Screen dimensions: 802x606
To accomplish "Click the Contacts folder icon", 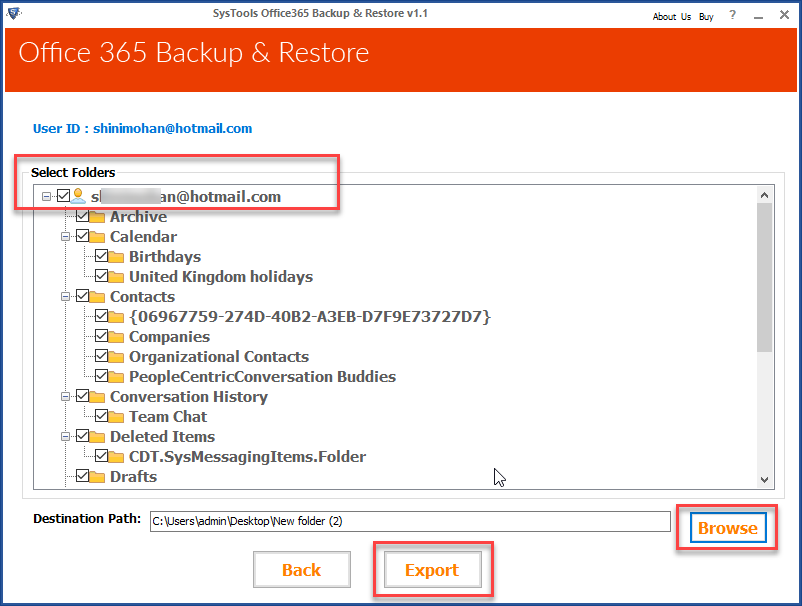I will point(100,296).
